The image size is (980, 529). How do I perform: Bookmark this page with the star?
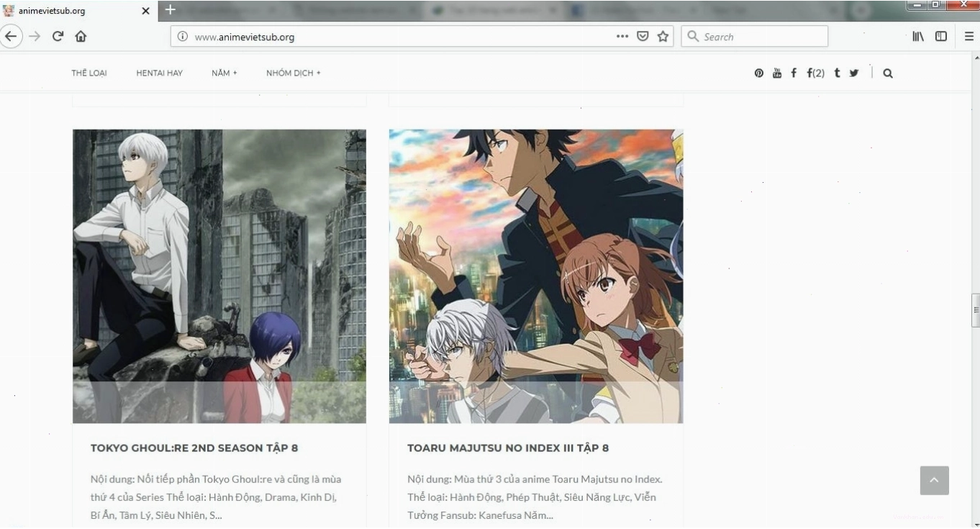663,37
